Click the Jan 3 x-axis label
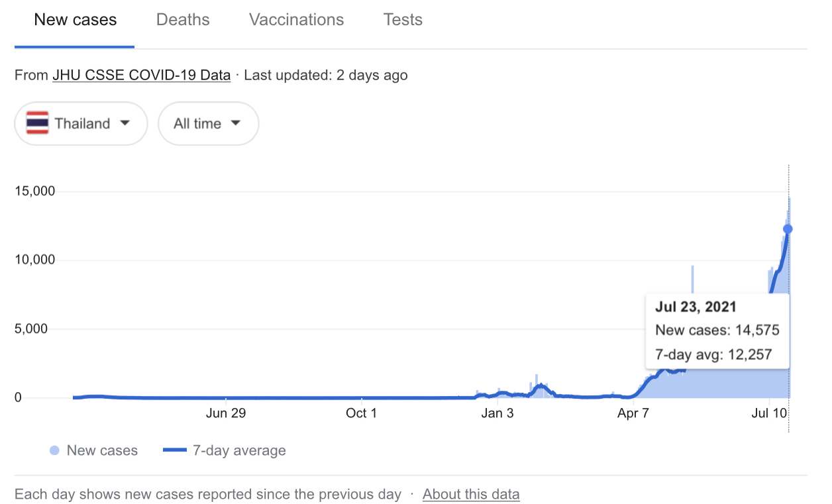The height and width of the screenshot is (504, 832). [x=497, y=414]
